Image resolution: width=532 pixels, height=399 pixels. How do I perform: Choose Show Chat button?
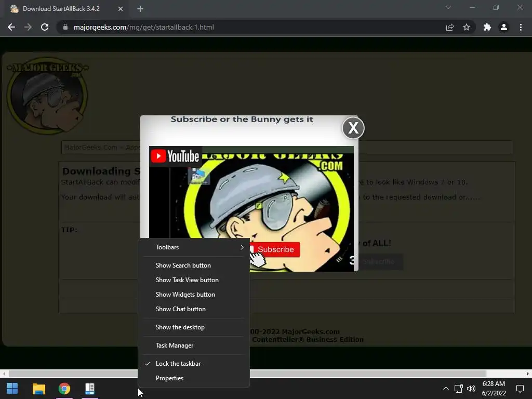194,309
